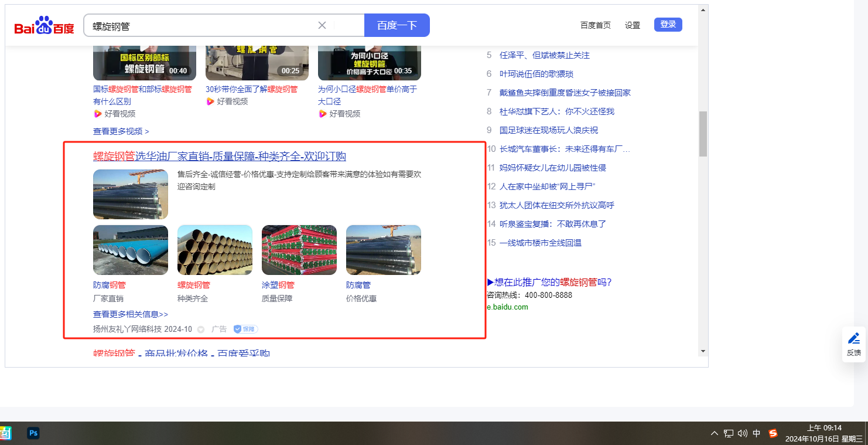Viewport: 868px width, 445px height.
Task: Open the volume control in system tray
Action: pyautogui.click(x=743, y=433)
